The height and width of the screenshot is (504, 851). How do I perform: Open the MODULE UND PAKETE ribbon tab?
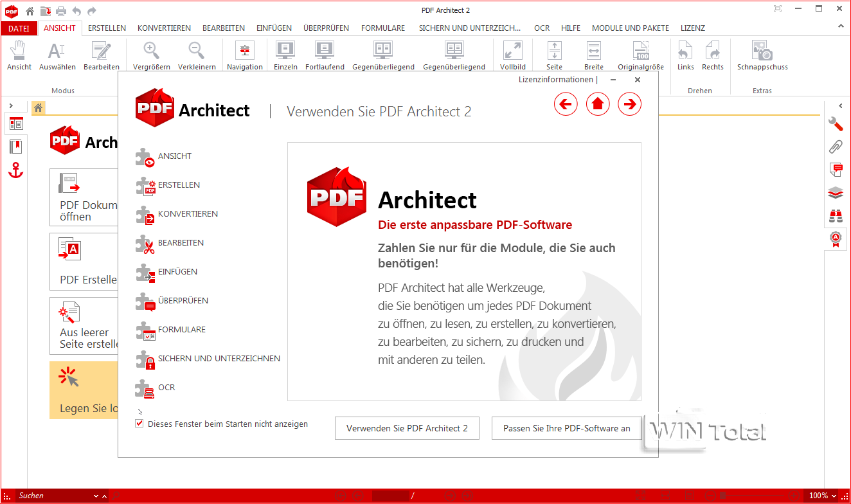click(x=631, y=28)
